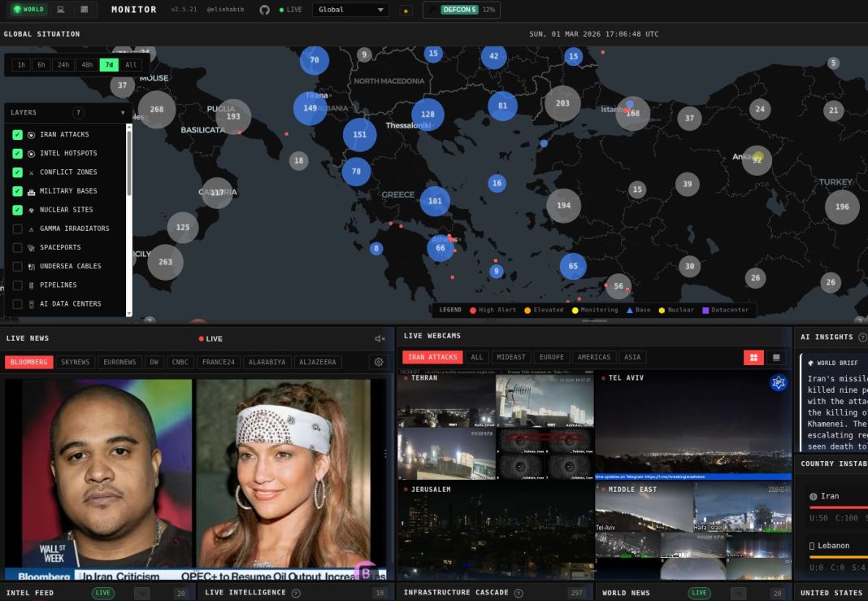
Task: Switch to the MIDEAST webcams tab
Action: coord(511,356)
